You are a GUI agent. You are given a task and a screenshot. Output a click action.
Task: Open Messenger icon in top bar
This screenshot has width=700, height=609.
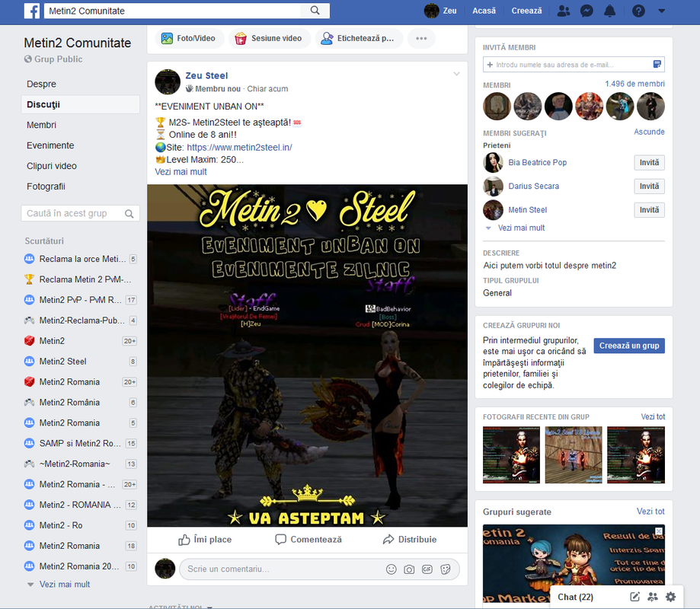tap(587, 11)
